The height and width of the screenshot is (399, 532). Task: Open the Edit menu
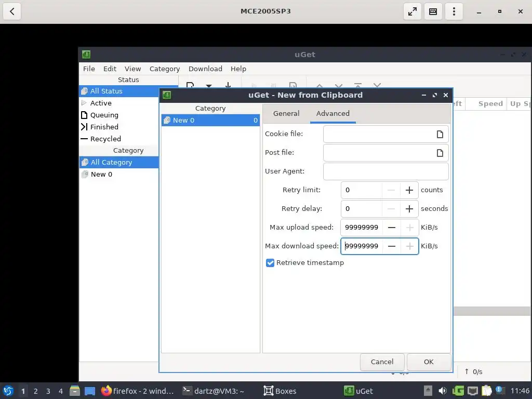pyautogui.click(x=110, y=69)
